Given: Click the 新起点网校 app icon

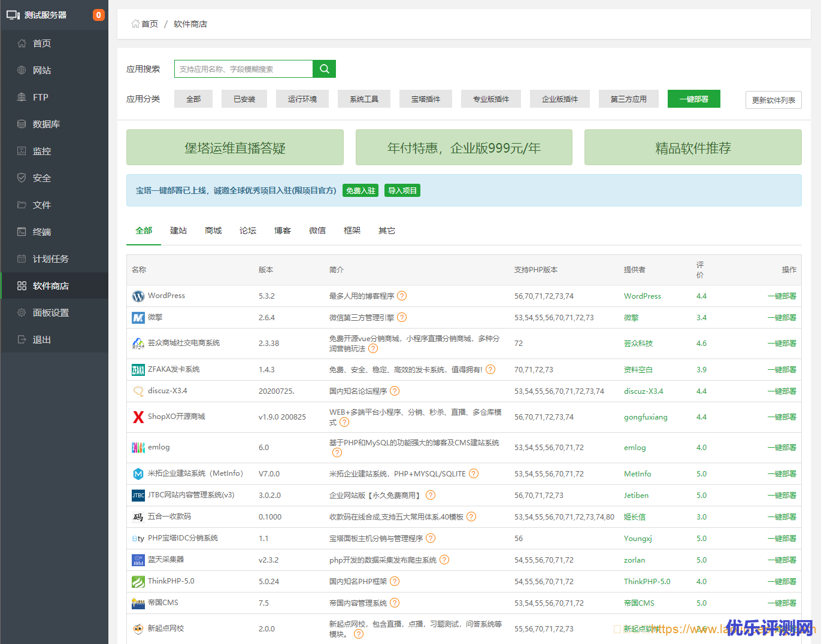Looking at the screenshot, I should 138,629.
